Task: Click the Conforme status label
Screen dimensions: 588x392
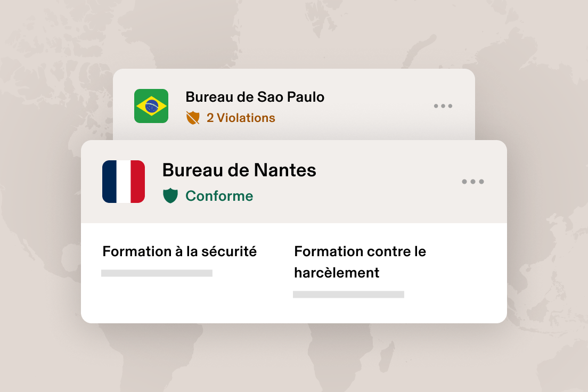Action: (x=219, y=195)
